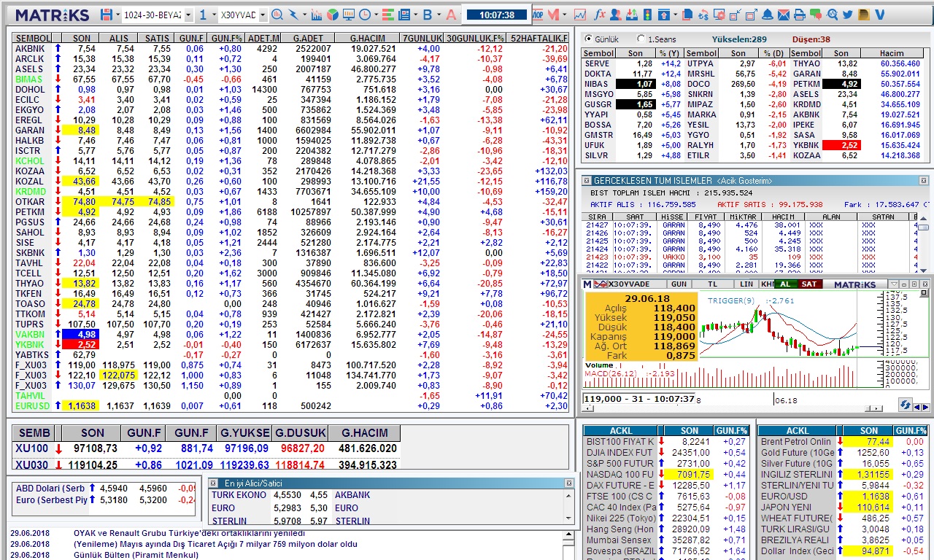The height and width of the screenshot is (560, 934).
Task: Open the alarm bell icon
Action: pyautogui.click(x=768, y=15)
